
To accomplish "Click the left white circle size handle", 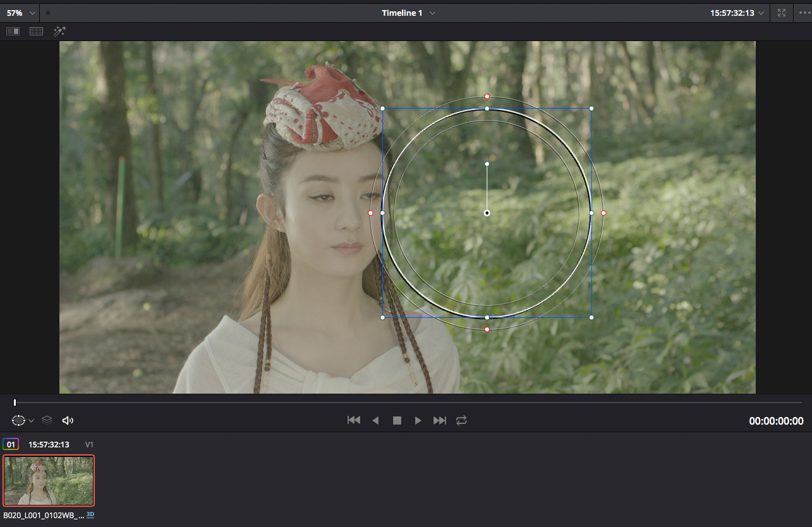I will pyautogui.click(x=382, y=214).
